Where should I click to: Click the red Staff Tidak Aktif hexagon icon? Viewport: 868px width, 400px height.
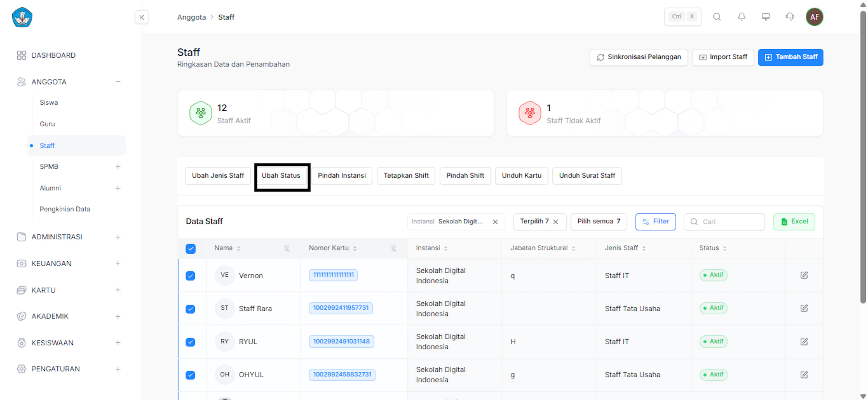tap(530, 113)
